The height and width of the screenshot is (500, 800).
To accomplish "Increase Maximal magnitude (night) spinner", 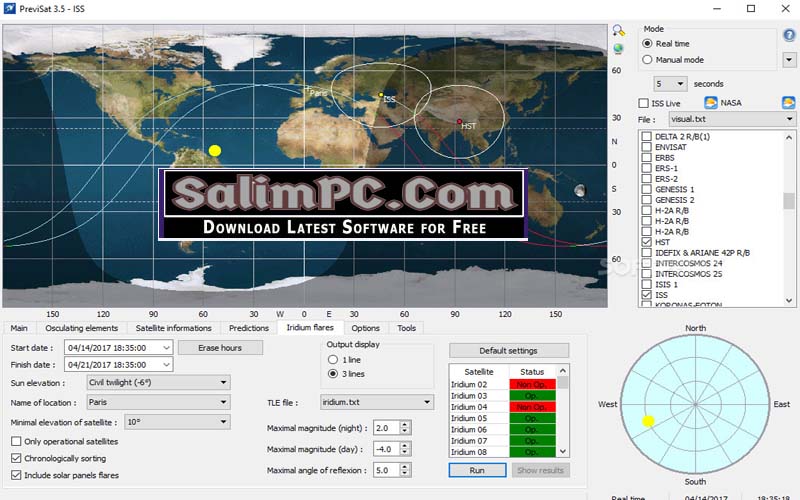I will coord(405,424).
